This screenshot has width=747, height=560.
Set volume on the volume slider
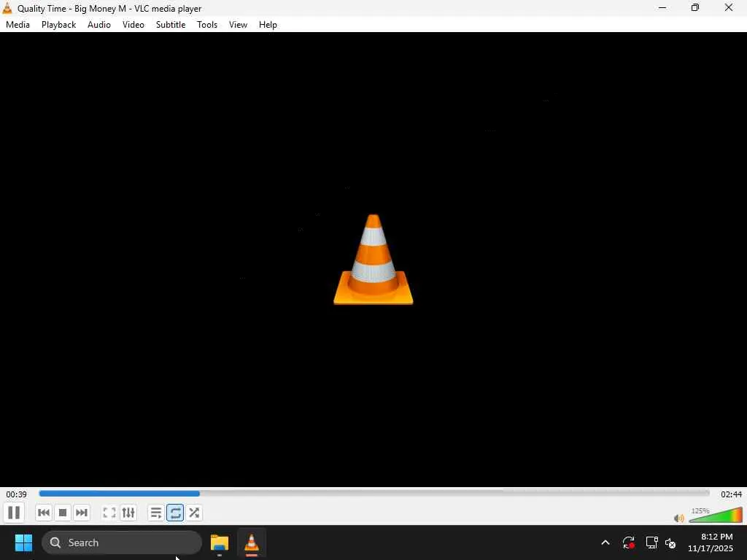point(716,516)
